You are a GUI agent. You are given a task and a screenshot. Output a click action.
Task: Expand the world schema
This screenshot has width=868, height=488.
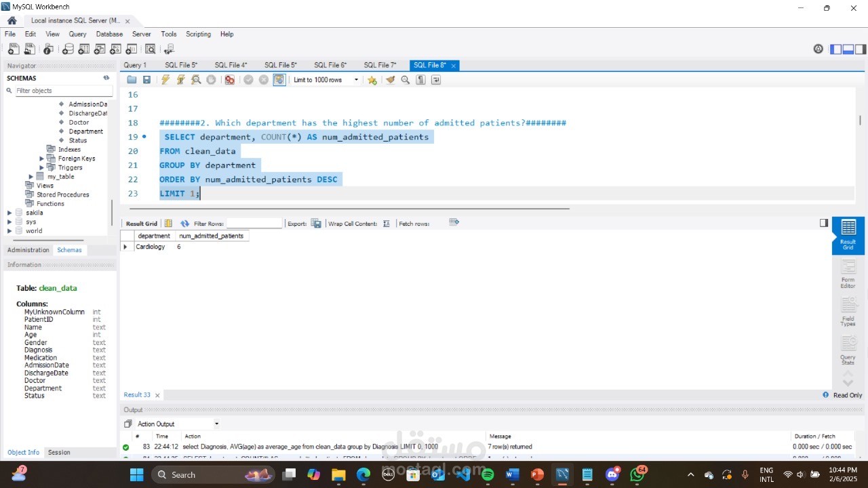[9, 230]
